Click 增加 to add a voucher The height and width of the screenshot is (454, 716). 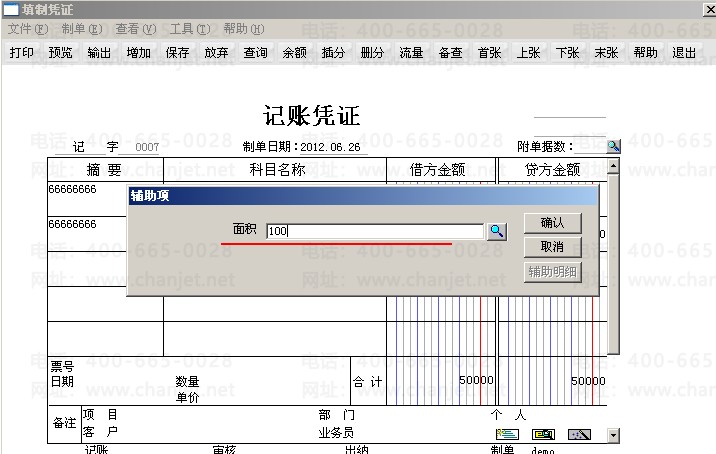point(139,53)
